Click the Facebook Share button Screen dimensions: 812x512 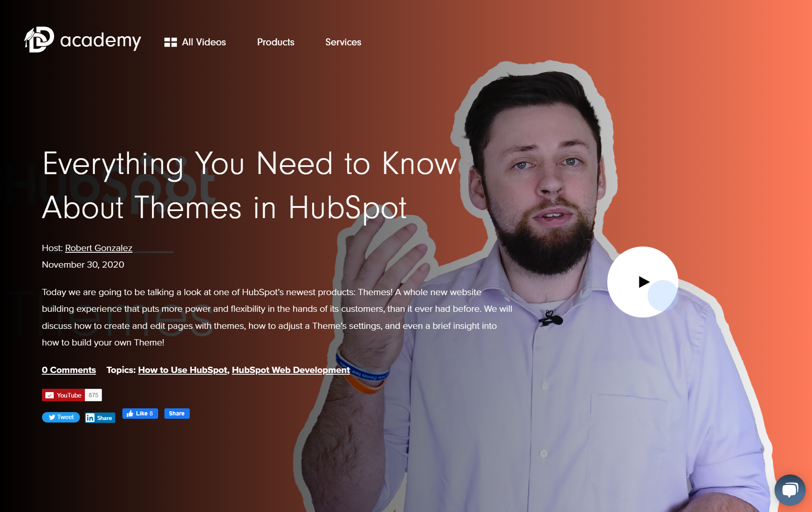pyautogui.click(x=177, y=413)
